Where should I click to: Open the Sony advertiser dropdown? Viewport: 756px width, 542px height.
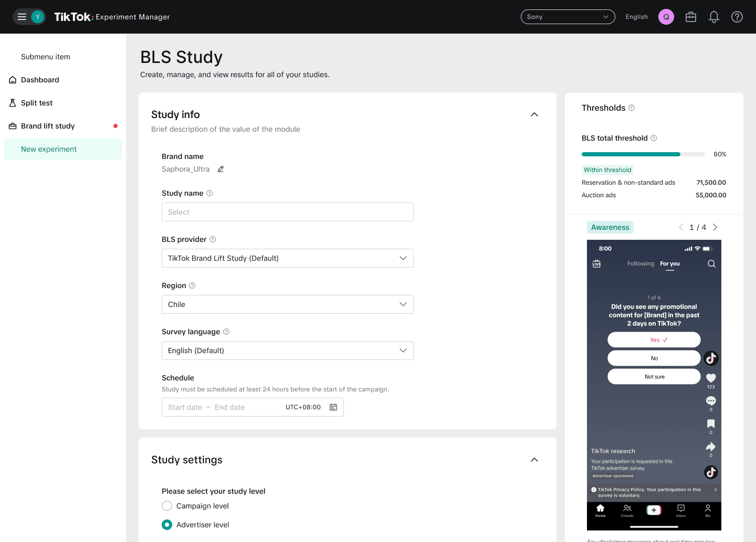(568, 17)
